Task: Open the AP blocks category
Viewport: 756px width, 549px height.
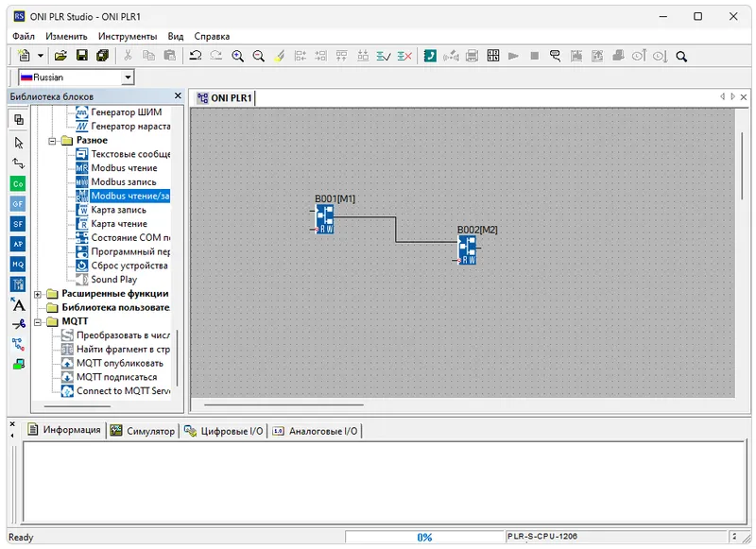Action: pos(18,244)
